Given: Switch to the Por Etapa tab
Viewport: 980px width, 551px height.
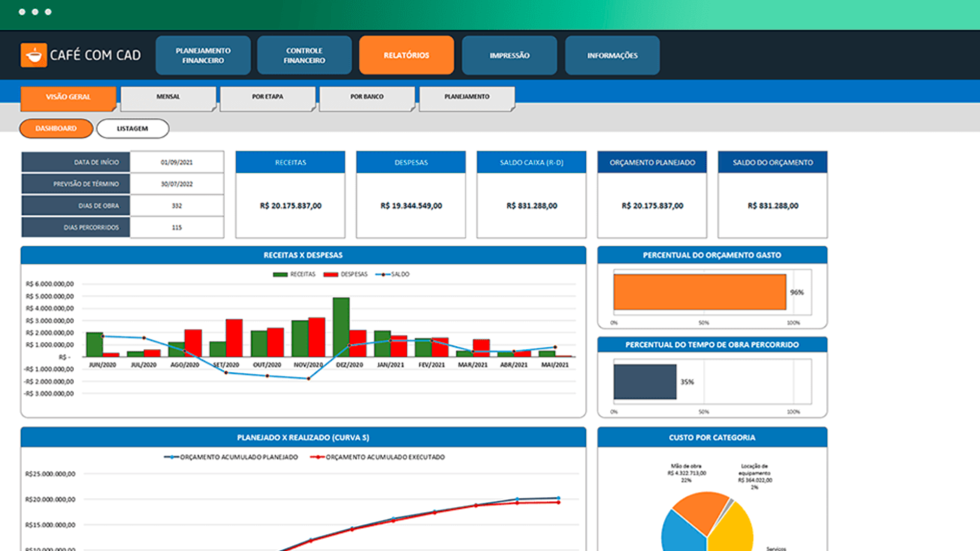Looking at the screenshot, I should [x=267, y=98].
